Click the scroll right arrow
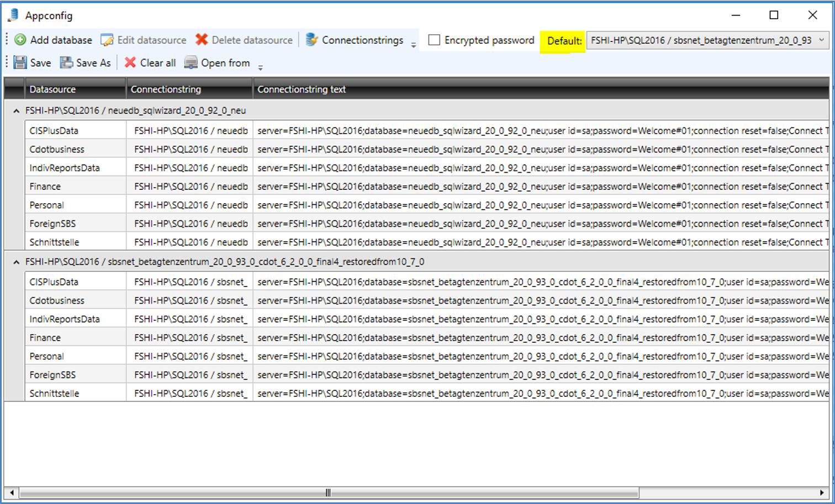This screenshot has width=835, height=504. (x=822, y=492)
